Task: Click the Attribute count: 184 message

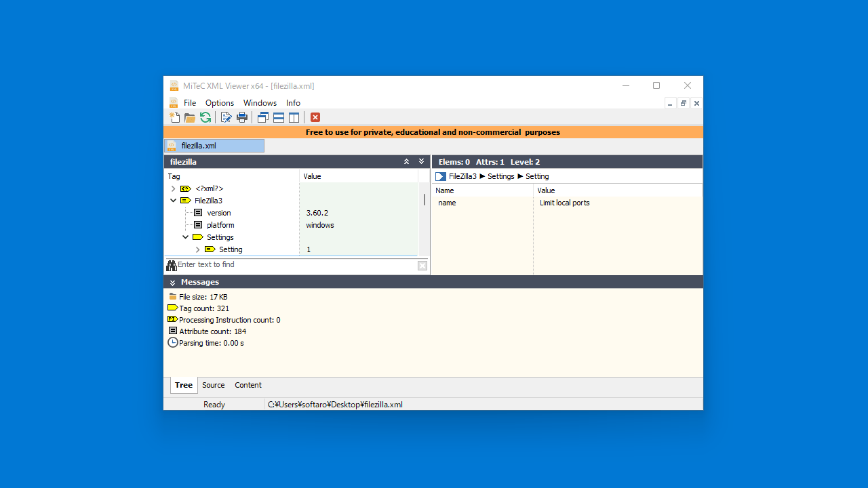Action: pos(213,331)
